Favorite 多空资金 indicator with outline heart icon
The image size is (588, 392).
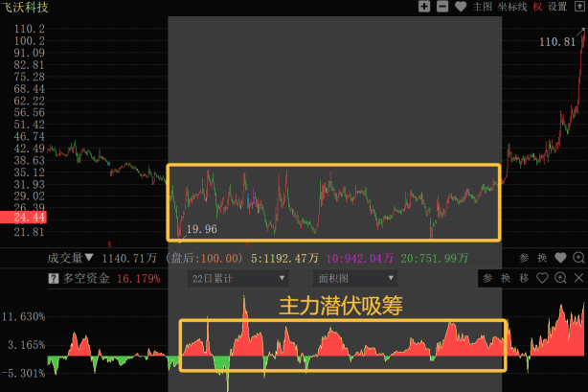[x=542, y=278]
